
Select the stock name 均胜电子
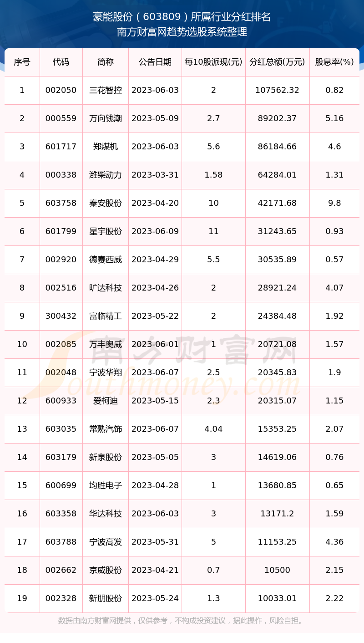pos(106,485)
